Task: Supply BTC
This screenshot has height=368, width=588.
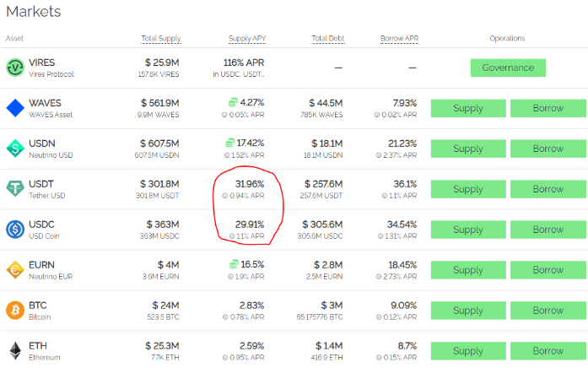Action: coord(468,311)
